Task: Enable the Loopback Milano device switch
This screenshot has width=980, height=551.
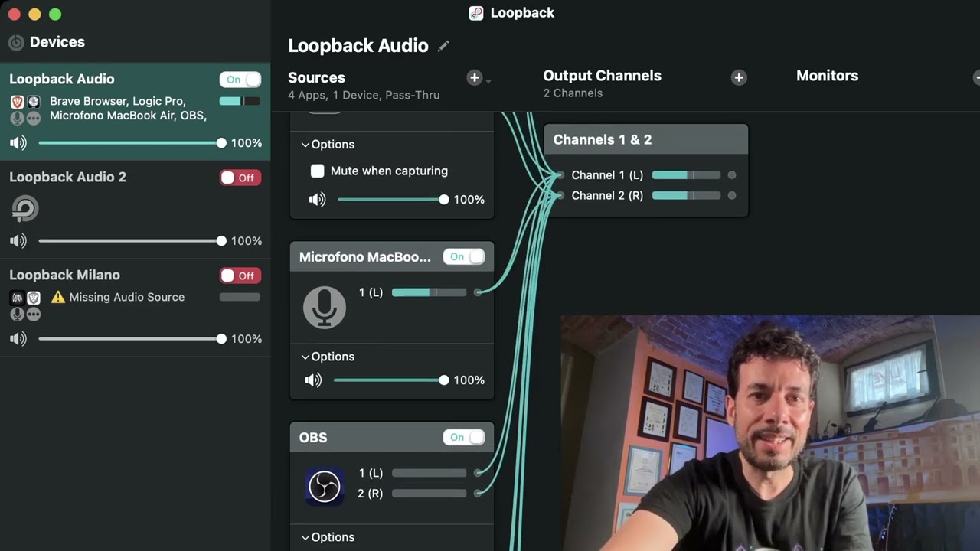Action: pyautogui.click(x=240, y=275)
